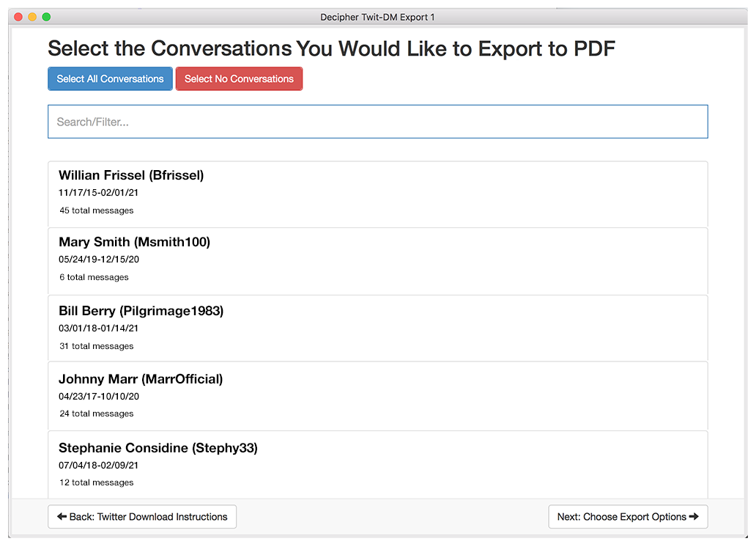This screenshot has width=756, height=544.
Task: Click Select No Conversations button
Action: pyautogui.click(x=239, y=78)
